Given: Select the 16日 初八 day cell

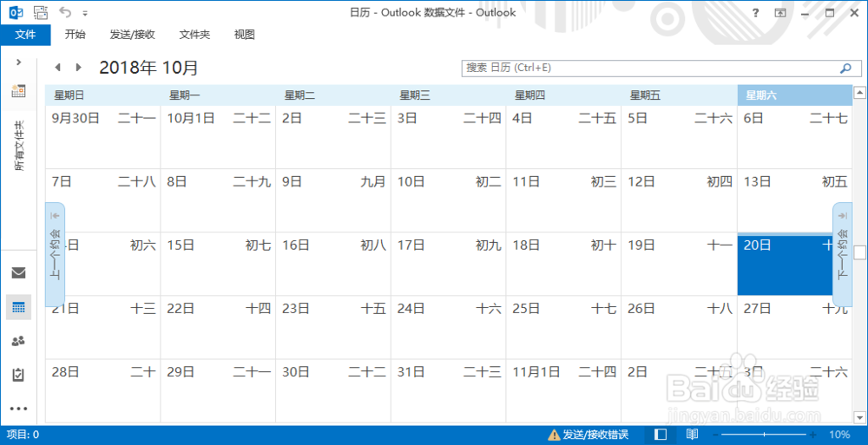Looking at the screenshot, I should point(333,265).
